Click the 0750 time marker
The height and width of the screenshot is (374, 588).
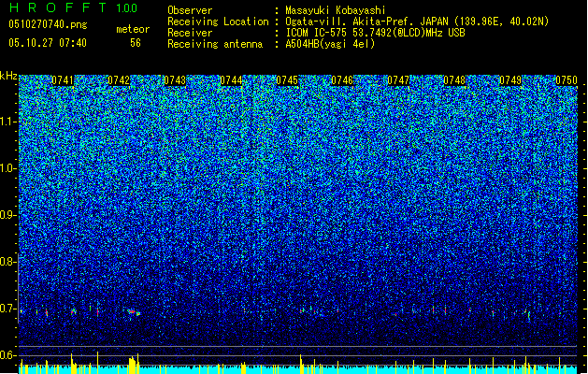click(566, 80)
